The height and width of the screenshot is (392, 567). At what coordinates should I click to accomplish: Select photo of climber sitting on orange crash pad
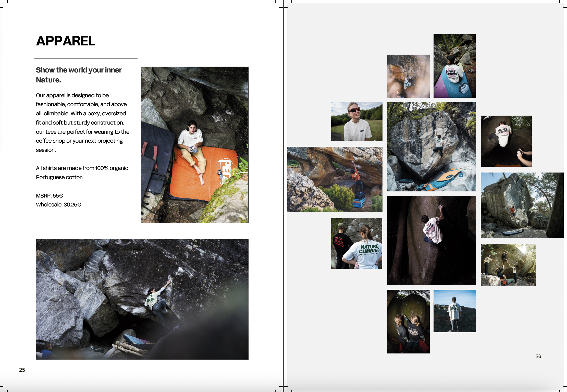(195, 145)
